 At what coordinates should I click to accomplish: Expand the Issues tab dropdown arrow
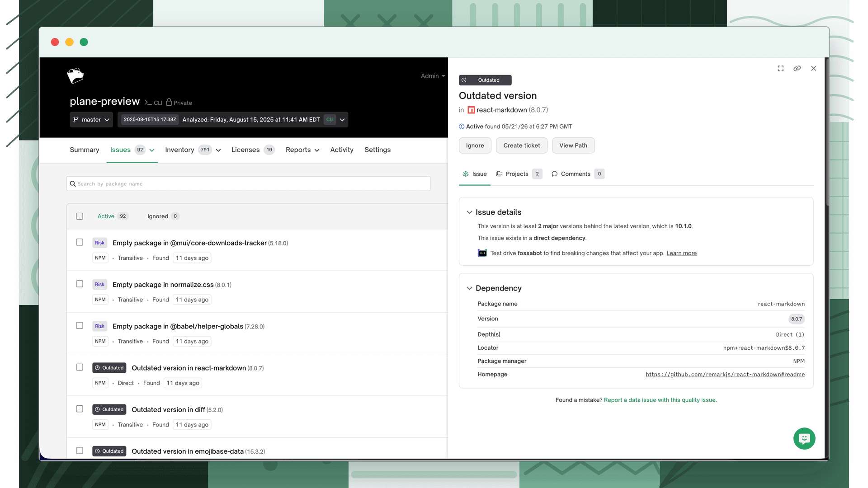(152, 150)
